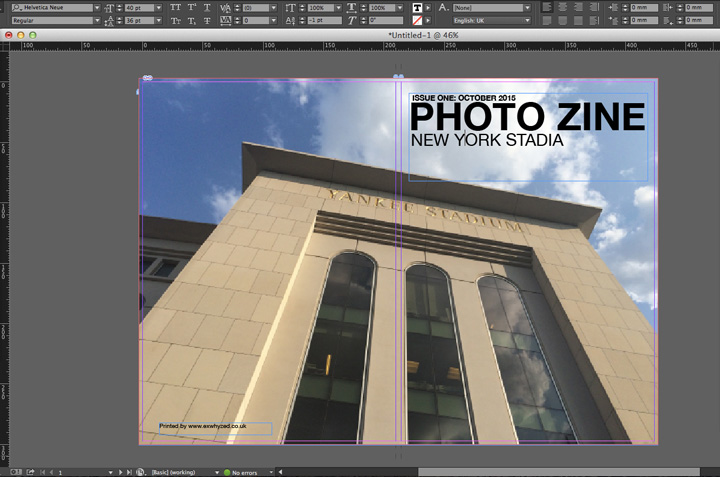Align paragraph left
Viewport: 720px width, 477px height.
coord(546,7)
